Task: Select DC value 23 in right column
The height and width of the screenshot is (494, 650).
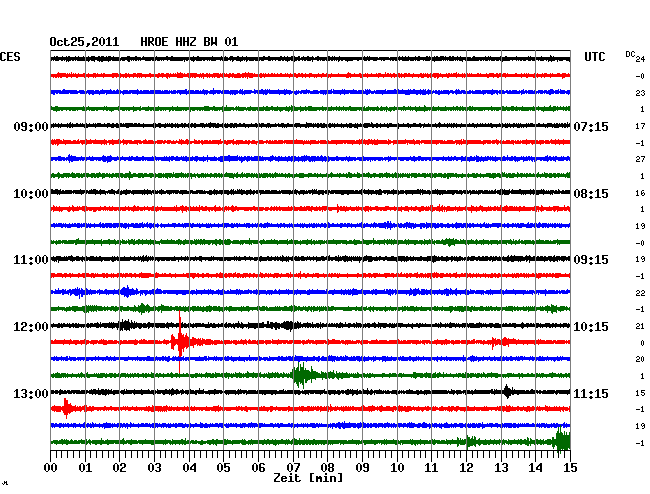Action: (x=640, y=93)
